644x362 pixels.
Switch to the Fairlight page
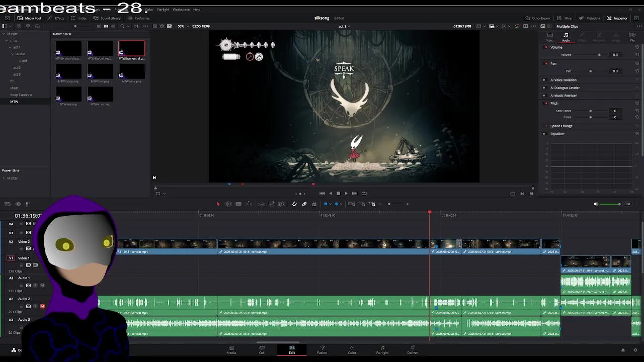[x=382, y=350]
